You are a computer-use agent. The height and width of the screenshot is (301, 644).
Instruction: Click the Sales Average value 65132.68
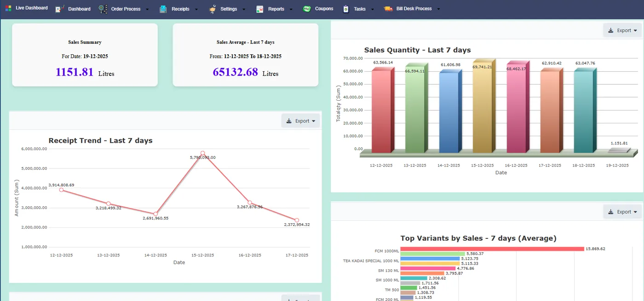[235, 72]
